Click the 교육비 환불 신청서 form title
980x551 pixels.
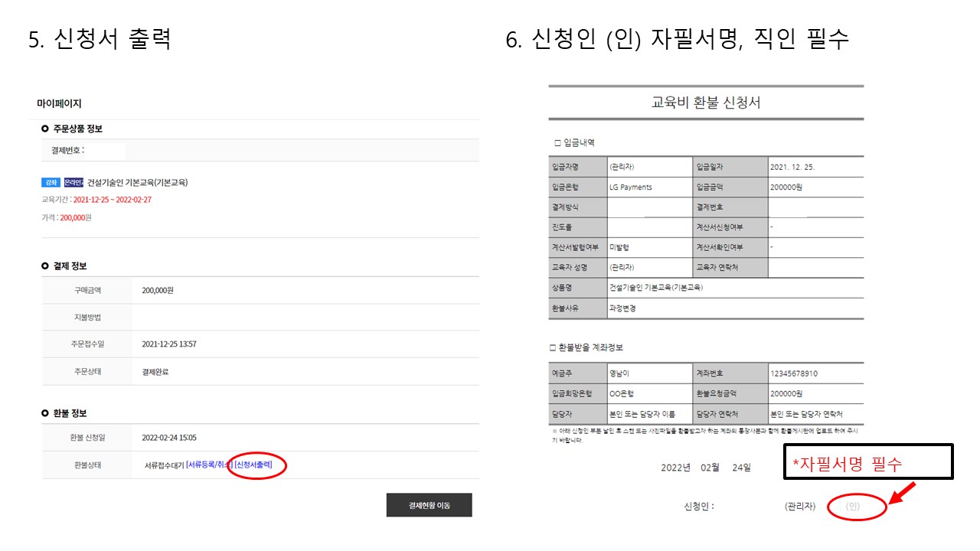(x=705, y=103)
